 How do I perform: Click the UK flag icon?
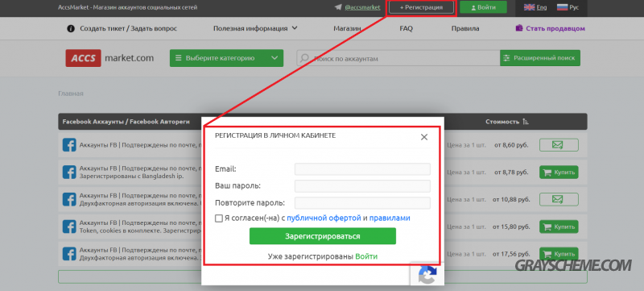529,7
